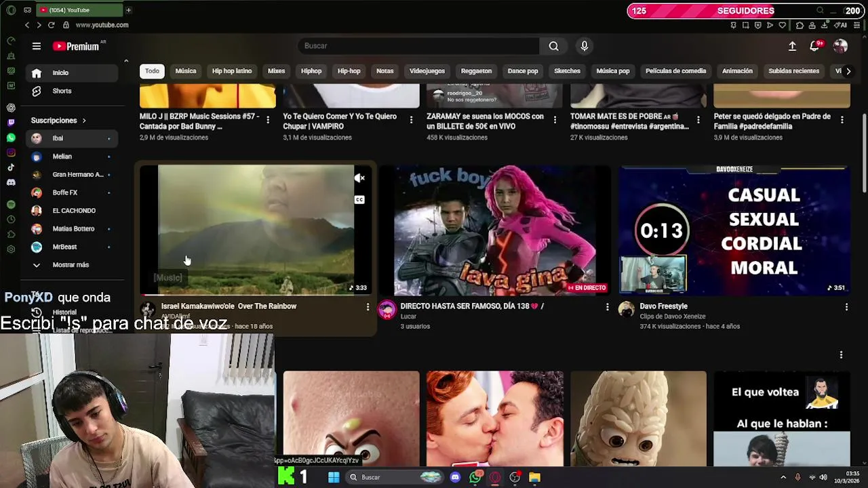Toggle captions on the video preview
The height and width of the screenshot is (488, 868).
359,200
